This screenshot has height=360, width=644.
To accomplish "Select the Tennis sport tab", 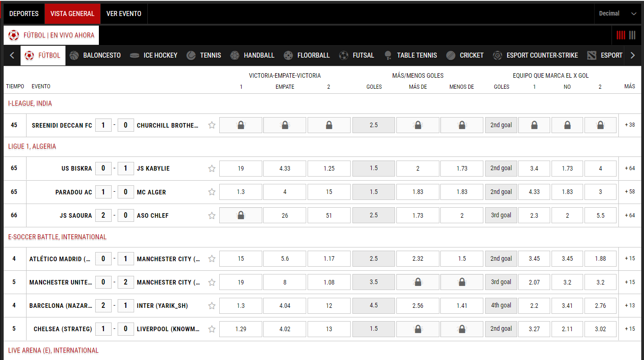I will click(204, 55).
